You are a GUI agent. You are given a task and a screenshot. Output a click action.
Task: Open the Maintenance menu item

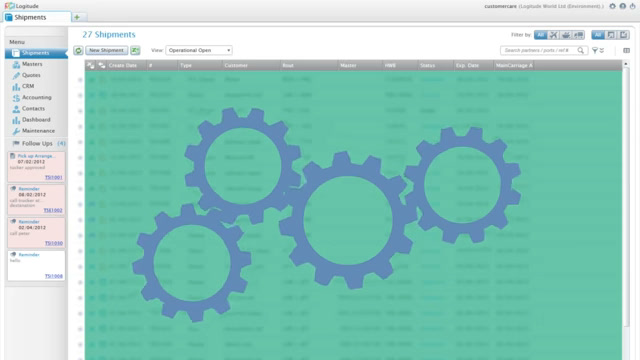38,131
